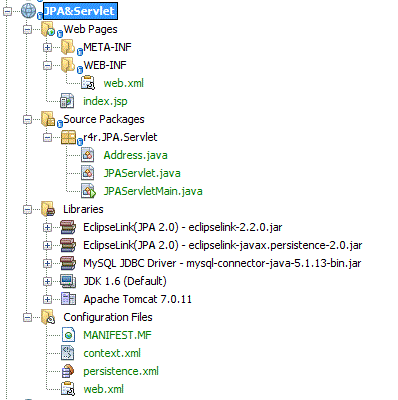Click the MANIFEST.MF file icon

[68, 335]
